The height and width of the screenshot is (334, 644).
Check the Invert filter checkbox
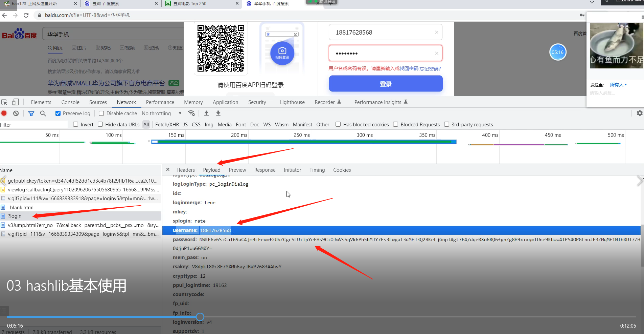[x=76, y=124]
